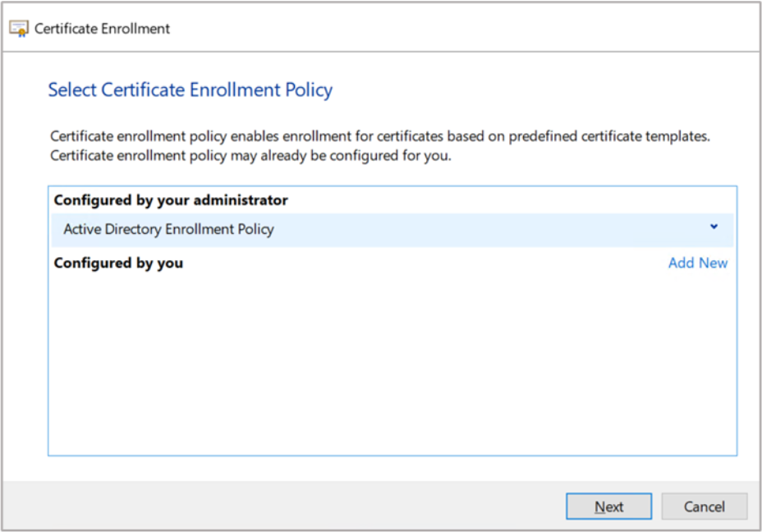Click the description line about predefined certificate templates

pos(379,136)
